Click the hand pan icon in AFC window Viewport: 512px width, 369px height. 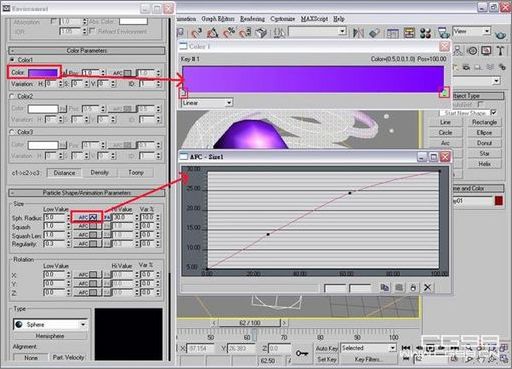coord(413,287)
